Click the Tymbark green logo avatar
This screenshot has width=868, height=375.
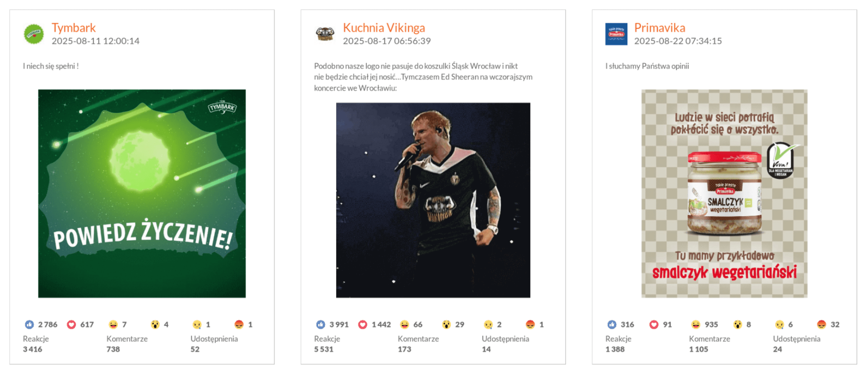tap(33, 33)
